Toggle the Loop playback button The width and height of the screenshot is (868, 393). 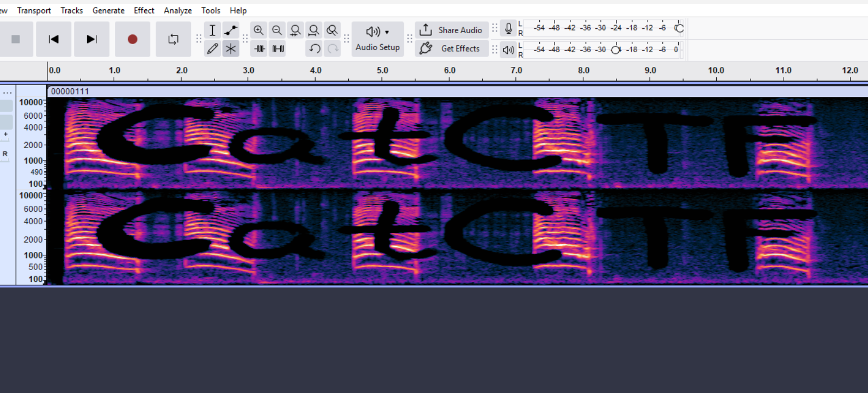click(173, 39)
